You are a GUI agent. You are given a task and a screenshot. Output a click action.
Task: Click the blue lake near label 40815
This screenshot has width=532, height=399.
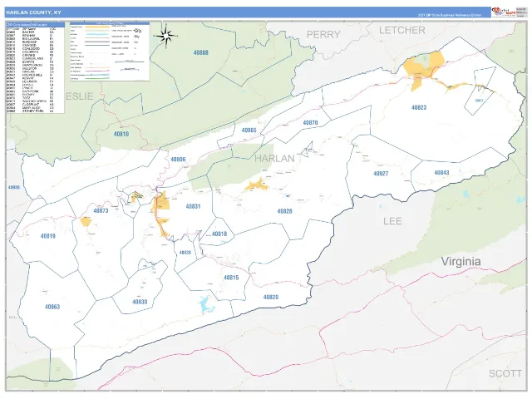[206, 304]
